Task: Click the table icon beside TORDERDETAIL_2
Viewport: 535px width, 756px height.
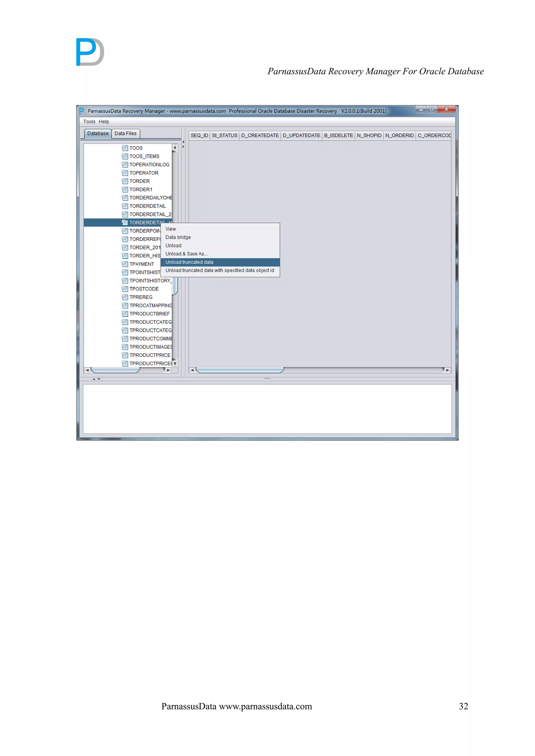Action: point(125,214)
